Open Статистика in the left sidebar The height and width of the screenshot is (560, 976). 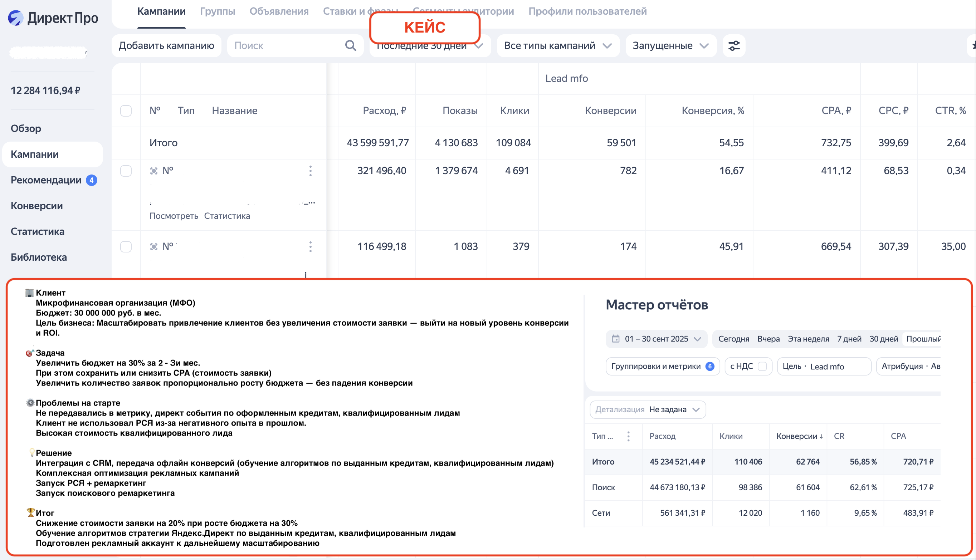[37, 231]
